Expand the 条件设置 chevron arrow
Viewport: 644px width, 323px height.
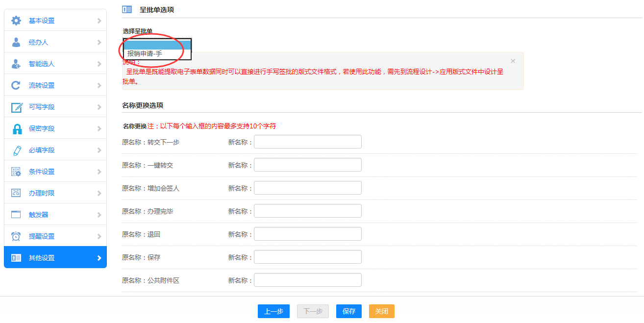point(99,172)
